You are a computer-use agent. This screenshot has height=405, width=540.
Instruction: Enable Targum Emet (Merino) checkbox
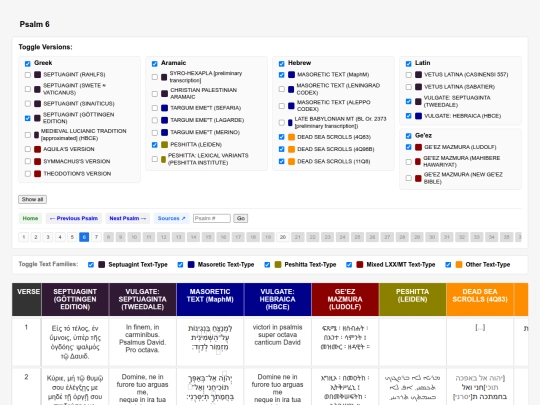coord(155,132)
